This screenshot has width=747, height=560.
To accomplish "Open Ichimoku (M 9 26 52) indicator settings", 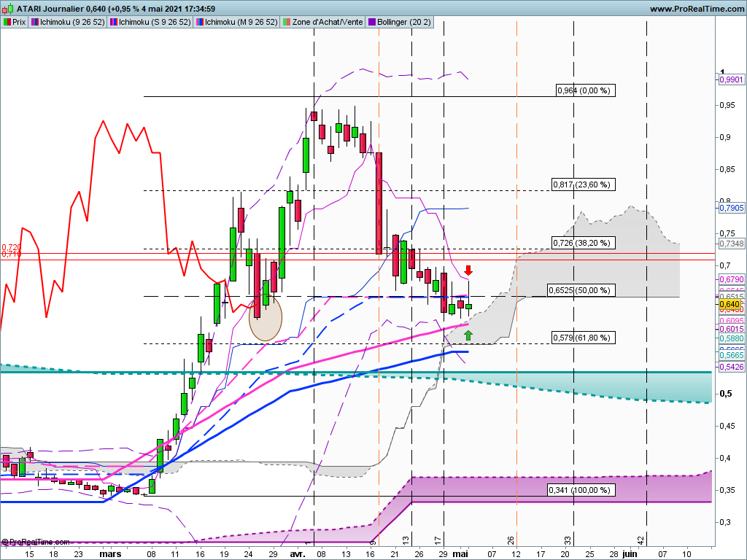I will [241, 22].
